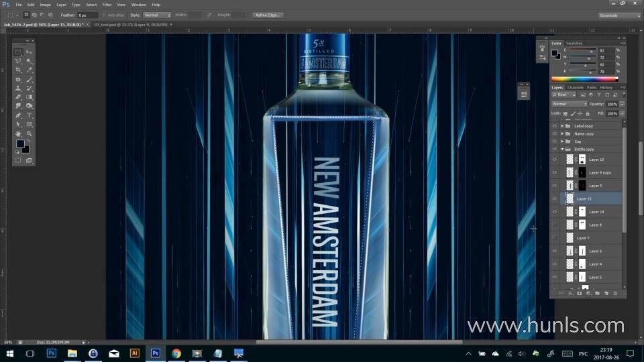Select the Crop tool
The image size is (644, 362).
18,70
